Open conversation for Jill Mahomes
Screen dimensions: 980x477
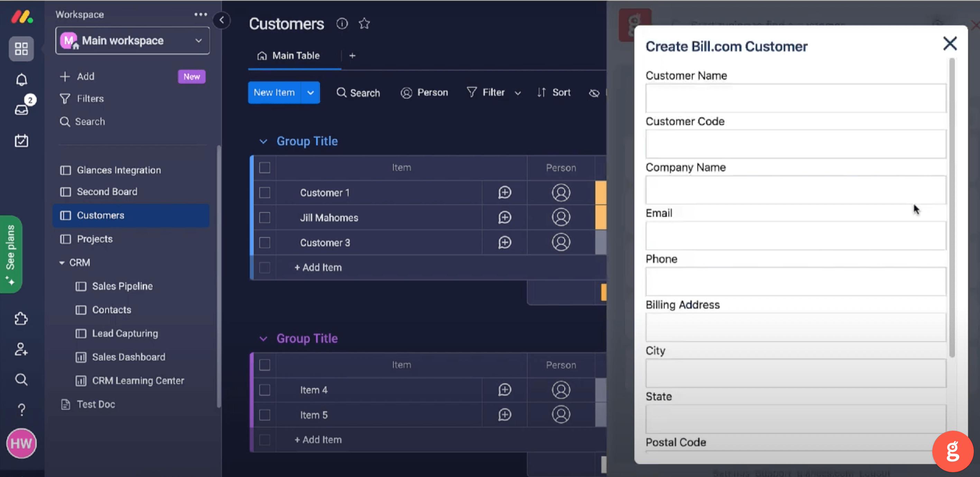point(505,217)
